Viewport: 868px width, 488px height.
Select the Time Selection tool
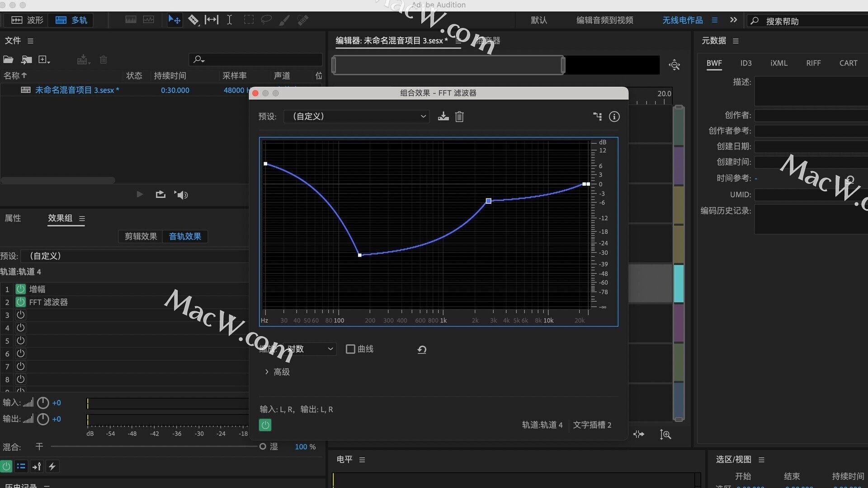tap(229, 20)
